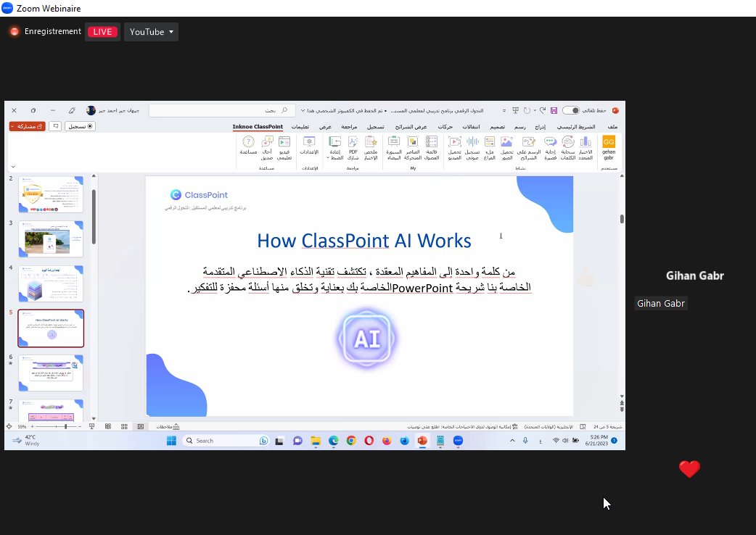Start slideshow from status bar icon
This screenshot has height=535, width=756.
click(91, 427)
